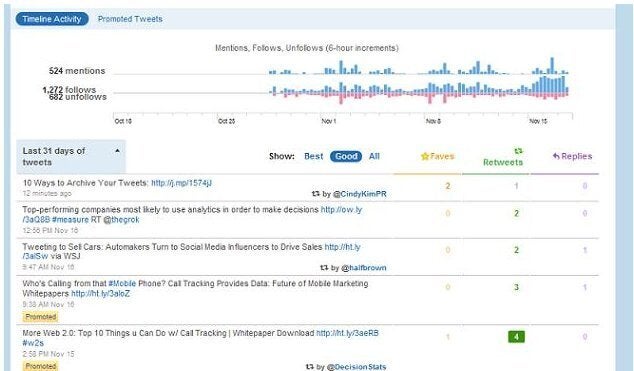Click retweet icon beside @CindyKimPR
Viewport: 634px width, 371px height.
point(316,194)
